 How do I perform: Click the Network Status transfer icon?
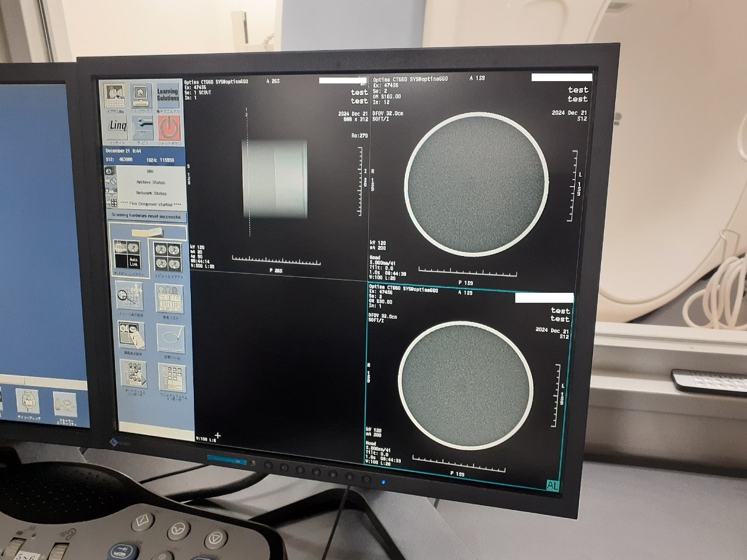pyautogui.click(x=111, y=192)
